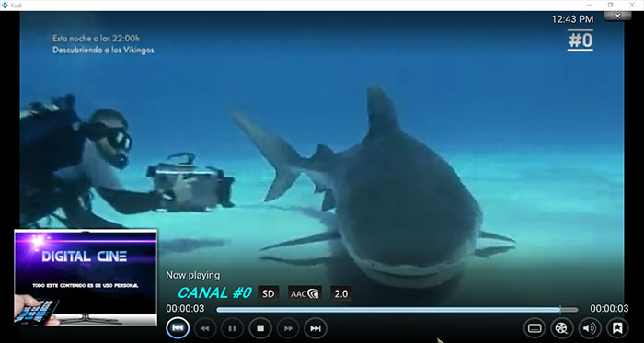Close the player overlay with X
The image size is (644, 343).
point(617,16)
